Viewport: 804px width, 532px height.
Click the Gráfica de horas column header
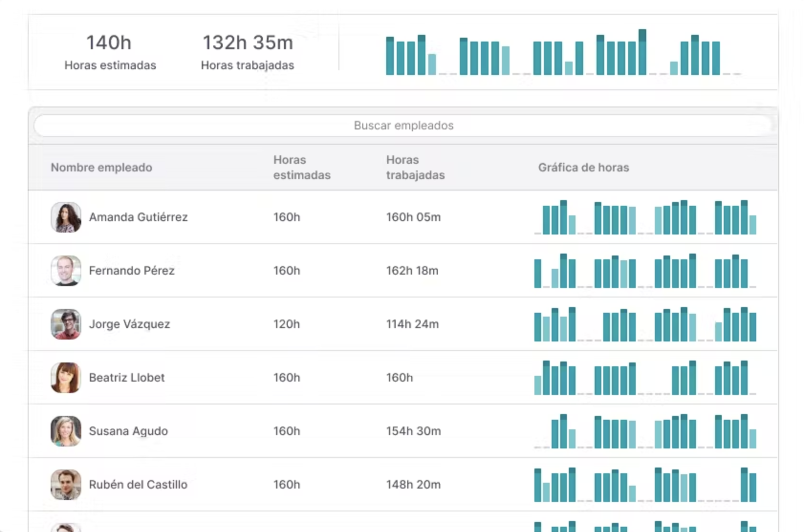583,168
